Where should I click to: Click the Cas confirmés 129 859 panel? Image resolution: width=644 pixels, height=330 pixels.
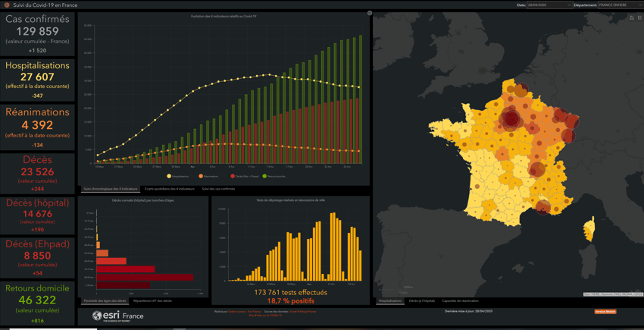click(x=37, y=34)
